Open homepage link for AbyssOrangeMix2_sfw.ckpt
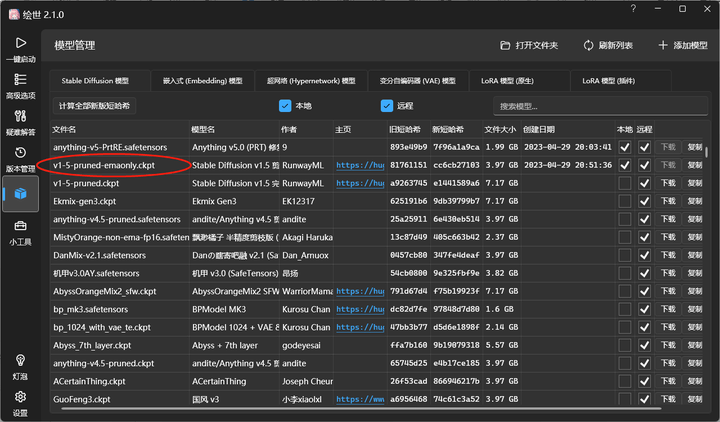Image resolution: width=720 pixels, height=422 pixels. 360,291
